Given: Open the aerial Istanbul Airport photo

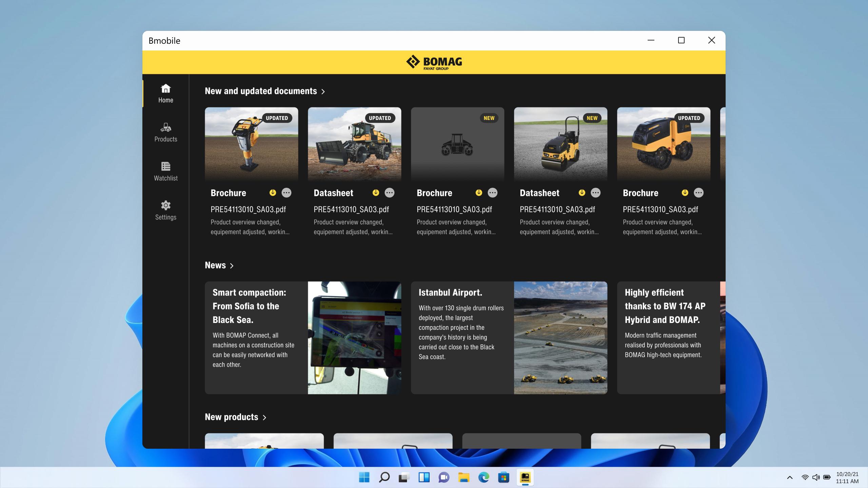Looking at the screenshot, I should coord(560,338).
